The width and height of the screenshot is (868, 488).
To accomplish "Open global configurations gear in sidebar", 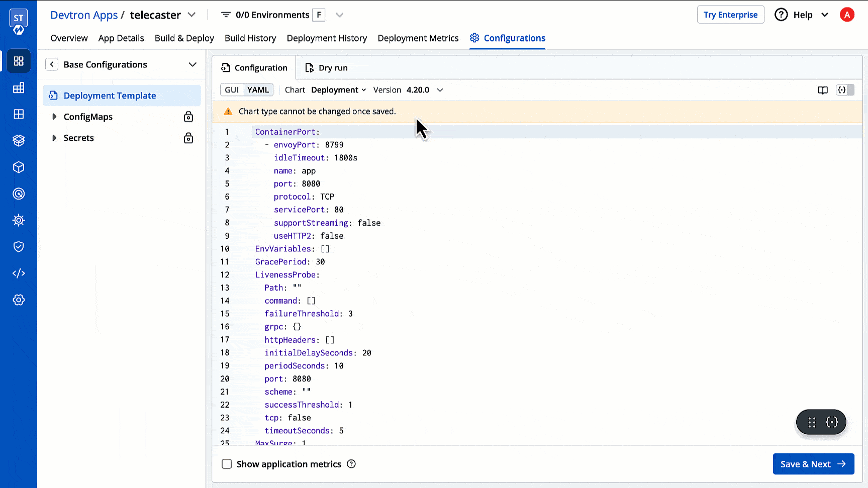I will [19, 300].
